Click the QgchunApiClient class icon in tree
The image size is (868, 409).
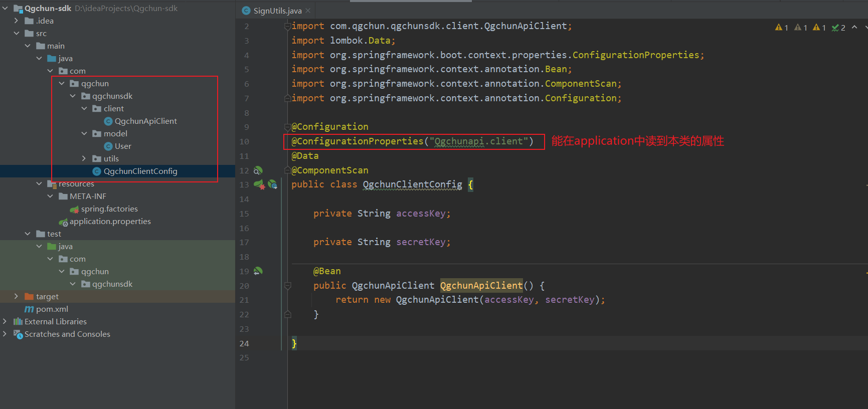[108, 121]
